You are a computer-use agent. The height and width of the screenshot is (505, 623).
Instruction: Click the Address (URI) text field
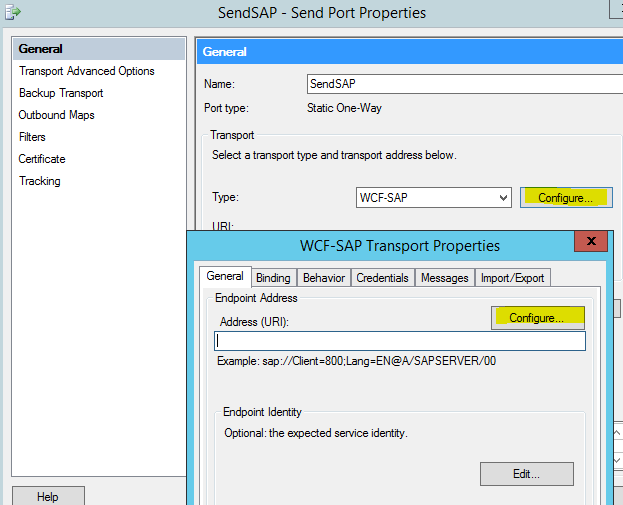coord(400,341)
